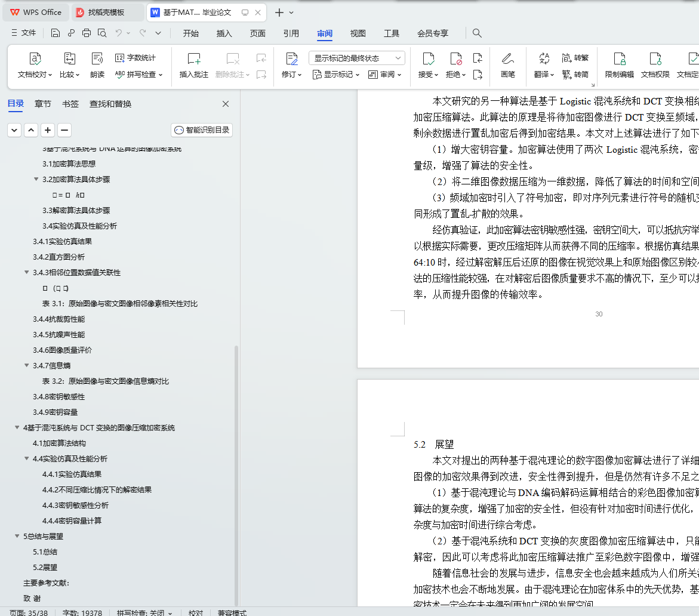Click the search magnifier in the menu bar
Image resolution: width=699 pixels, height=616 pixels.
tap(477, 33)
